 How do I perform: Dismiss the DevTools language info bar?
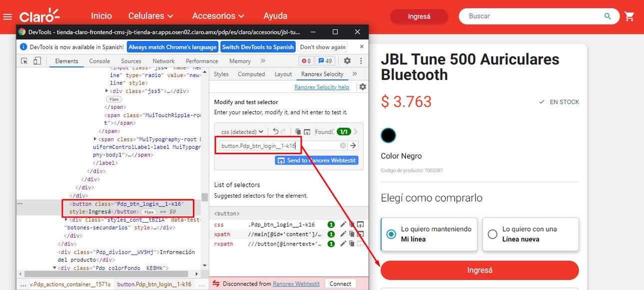pyautogui.click(x=362, y=47)
